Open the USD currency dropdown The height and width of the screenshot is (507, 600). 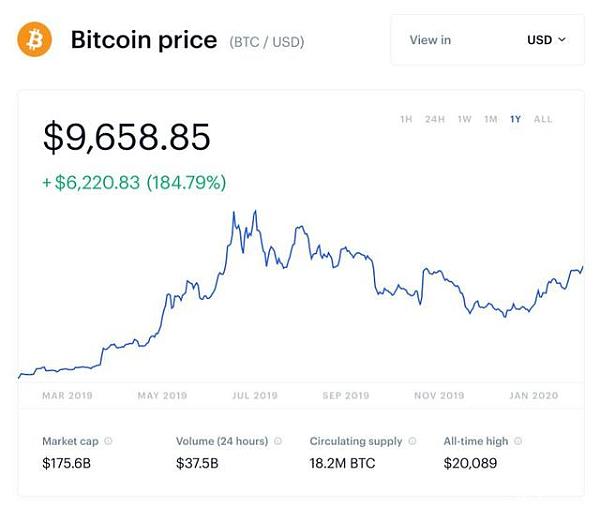point(546,40)
